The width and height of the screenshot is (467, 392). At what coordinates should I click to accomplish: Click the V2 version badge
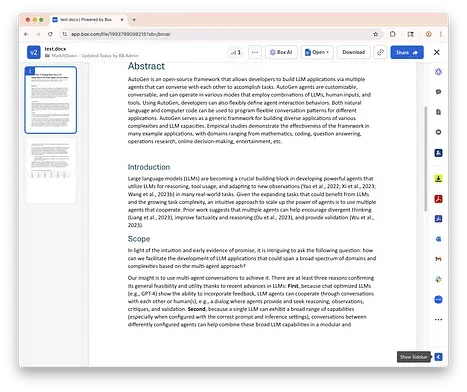click(x=34, y=52)
